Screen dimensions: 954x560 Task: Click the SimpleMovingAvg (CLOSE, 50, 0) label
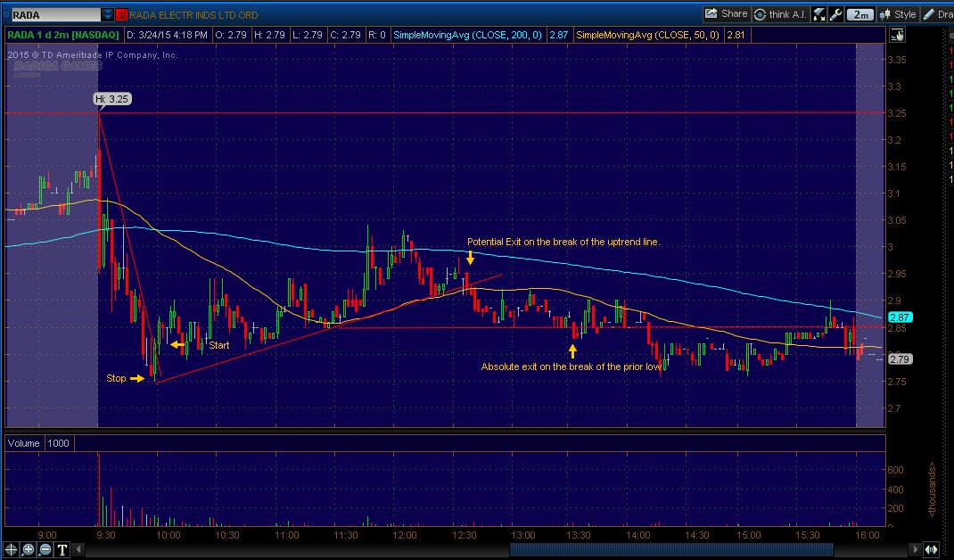click(x=647, y=36)
